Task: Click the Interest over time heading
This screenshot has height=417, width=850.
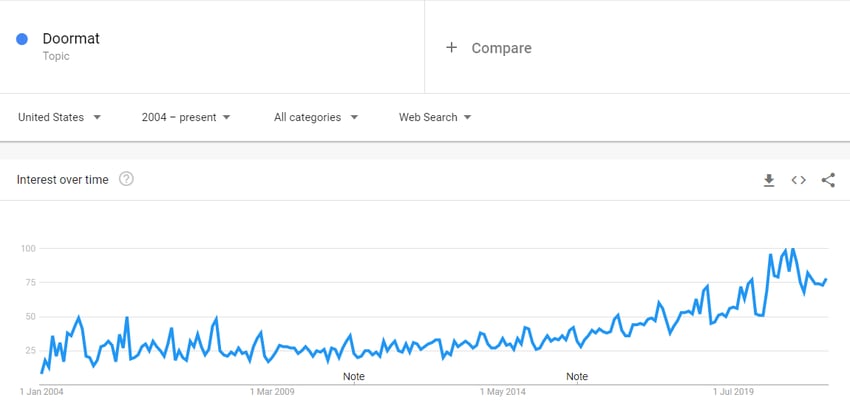Action: click(63, 179)
